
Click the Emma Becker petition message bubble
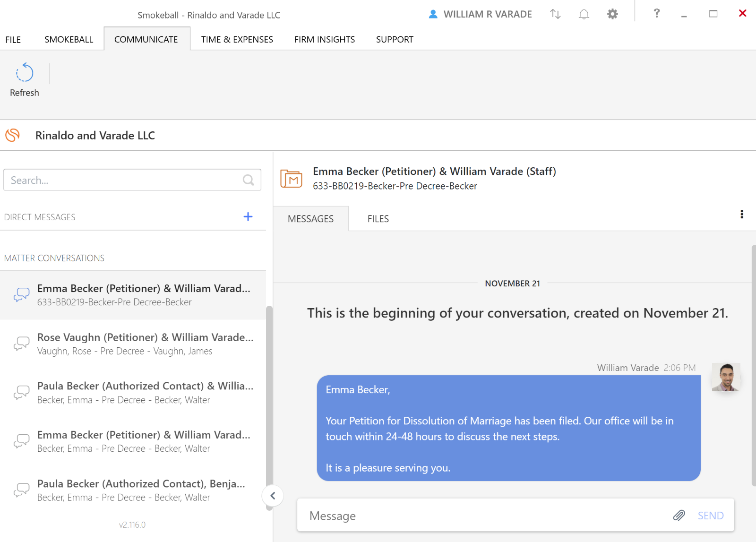pyautogui.click(x=508, y=428)
